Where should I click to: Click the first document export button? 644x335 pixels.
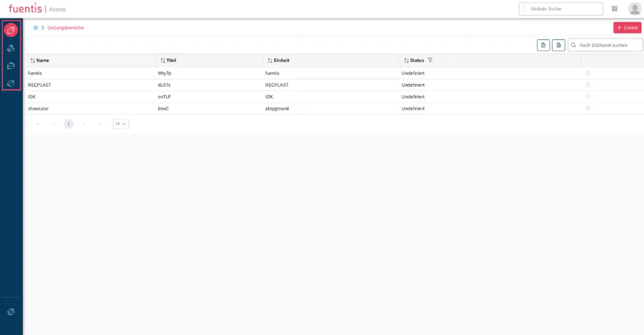point(543,45)
